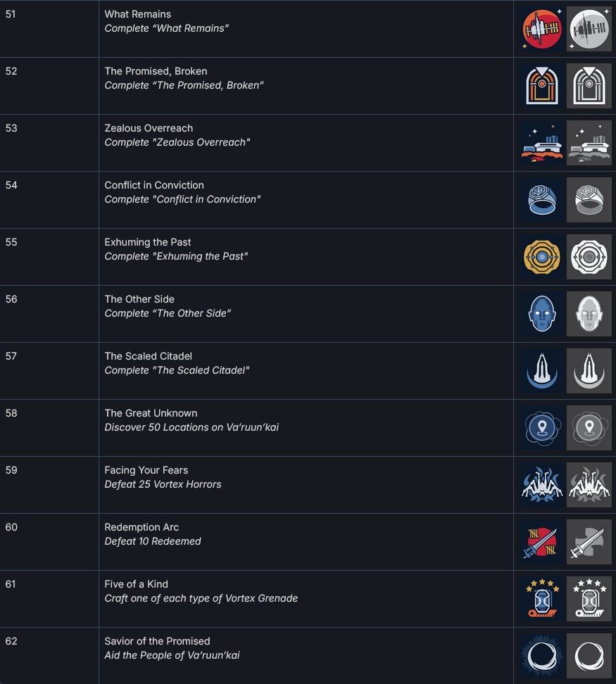This screenshot has height=684, width=616.
Task: Select the colored Savior of the Promised ring icon
Action: (x=542, y=656)
